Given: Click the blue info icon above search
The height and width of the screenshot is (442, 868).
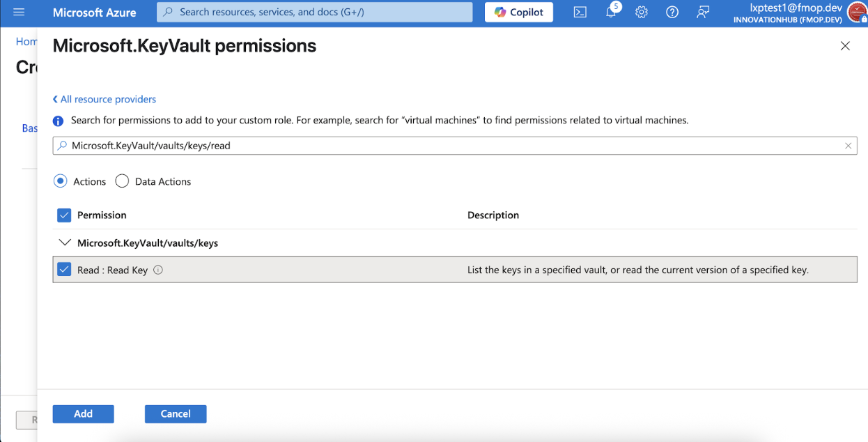Looking at the screenshot, I should 59,121.
